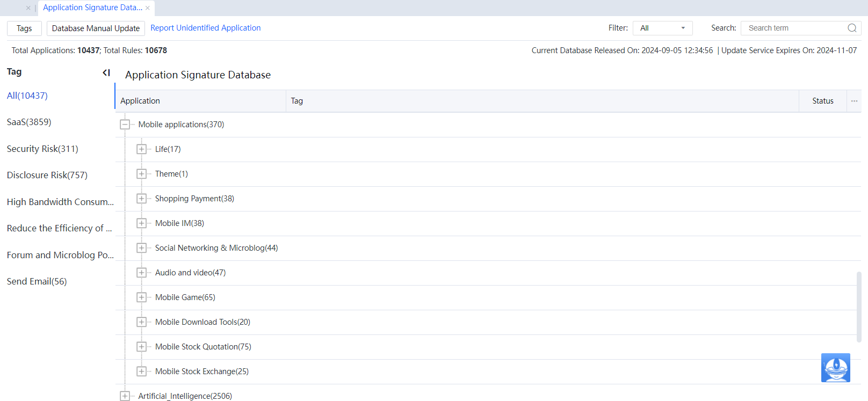
Task: Select the Security Risk(311) tag
Action: (42, 149)
